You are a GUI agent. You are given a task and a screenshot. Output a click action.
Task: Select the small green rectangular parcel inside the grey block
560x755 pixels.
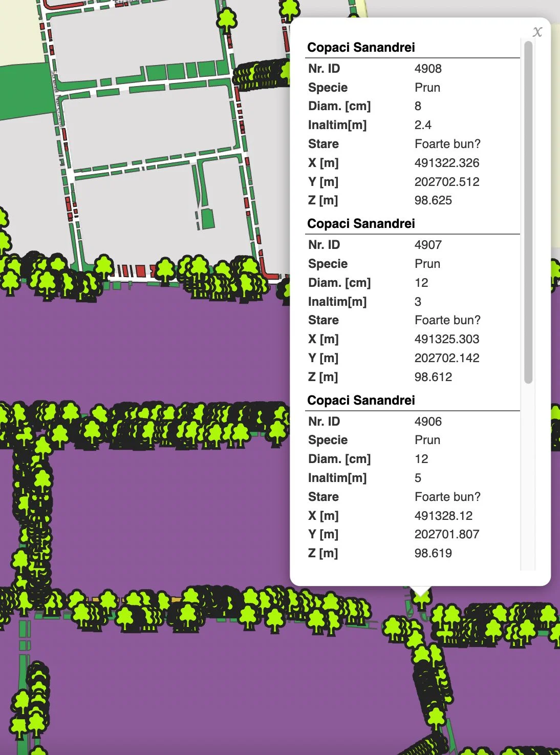point(207,219)
